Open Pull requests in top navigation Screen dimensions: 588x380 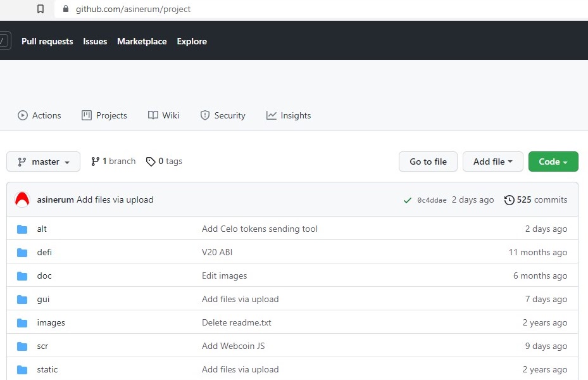pos(47,41)
